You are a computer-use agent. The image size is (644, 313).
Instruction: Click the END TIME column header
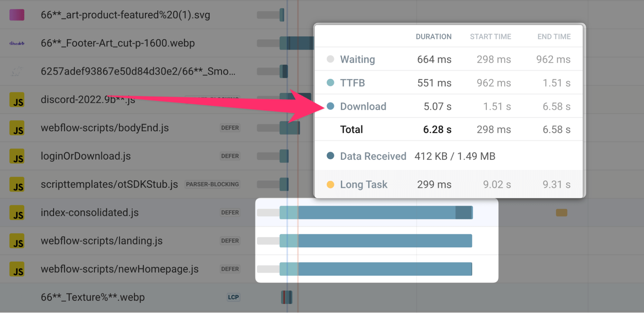pos(553,36)
